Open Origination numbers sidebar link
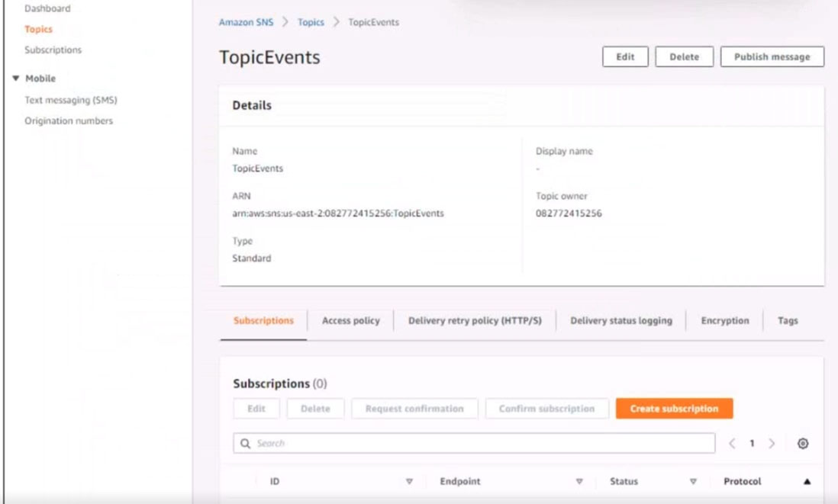The height and width of the screenshot is (504, 838). coord(69,120)
